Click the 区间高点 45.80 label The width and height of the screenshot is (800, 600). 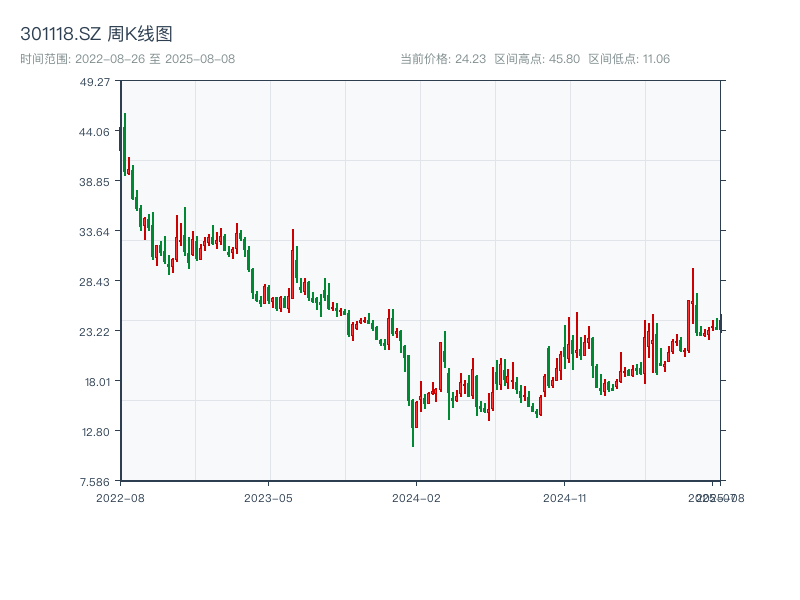coord(537,59)
